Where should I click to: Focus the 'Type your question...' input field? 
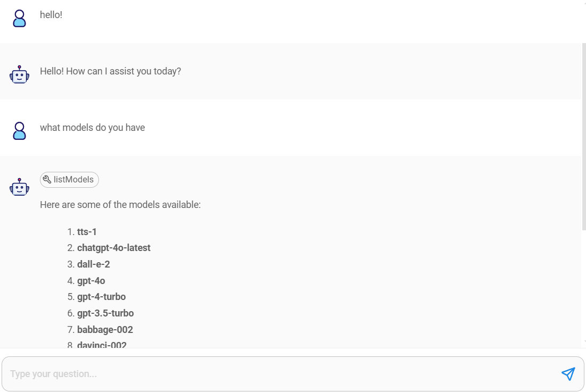pyautogui.click(x=277, y=374)
